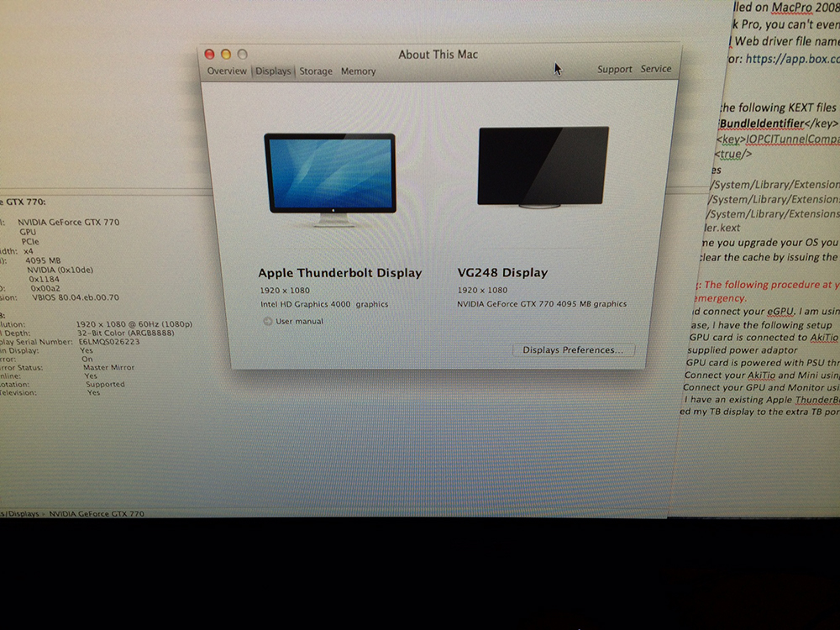Click the Displays Preferences button

point(573,349)
